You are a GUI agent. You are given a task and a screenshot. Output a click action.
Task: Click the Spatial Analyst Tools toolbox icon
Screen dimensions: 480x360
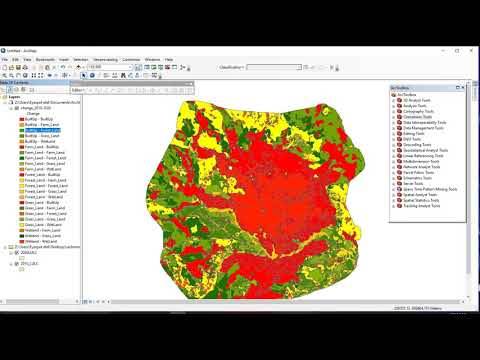click(x=399, y=195)
